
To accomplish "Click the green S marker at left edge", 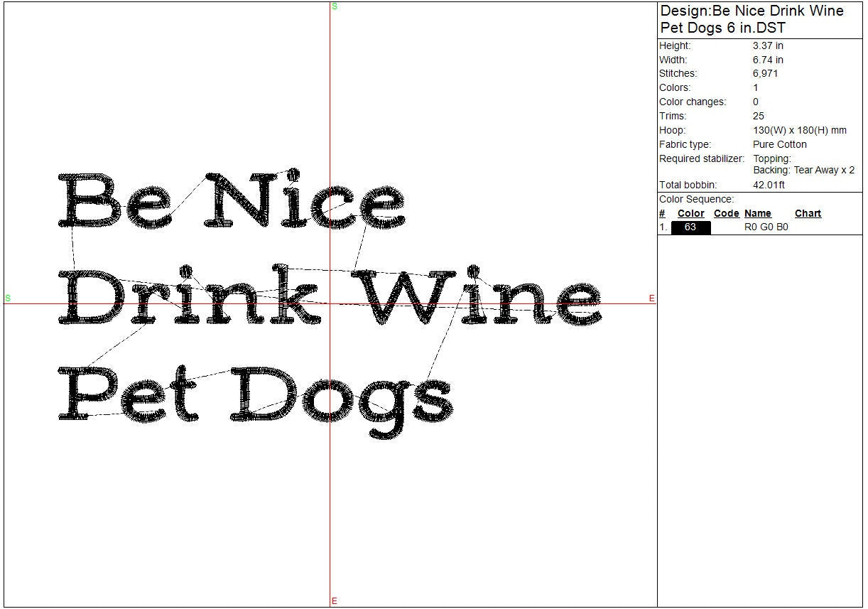I will click(8, 298).
